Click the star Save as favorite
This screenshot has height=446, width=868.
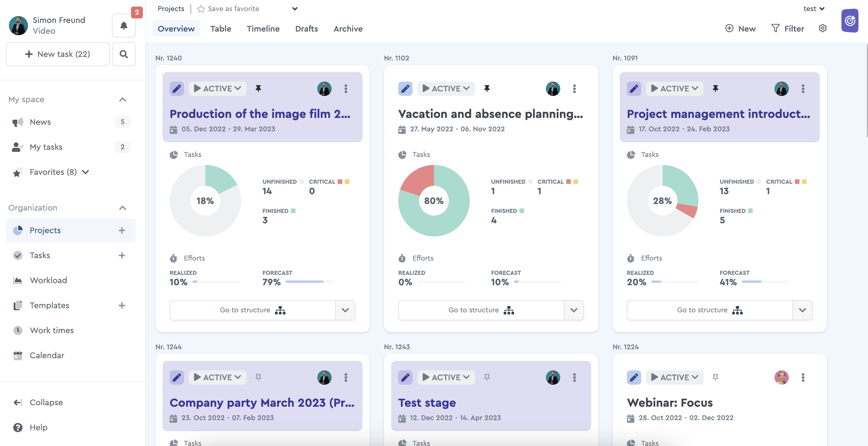(201, 9)
